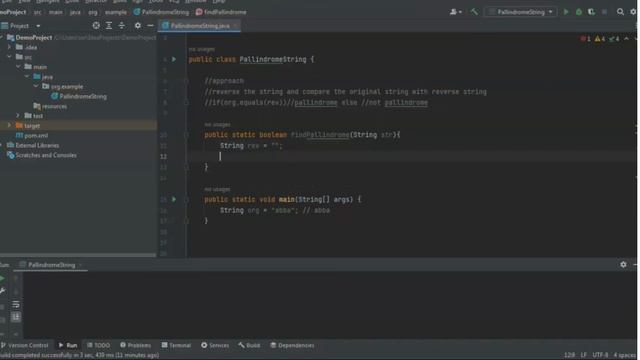Viewport: 640px width, 360px height.
Task: Click the run gutter arrow beside class declaration
Action: coord(174,59)
